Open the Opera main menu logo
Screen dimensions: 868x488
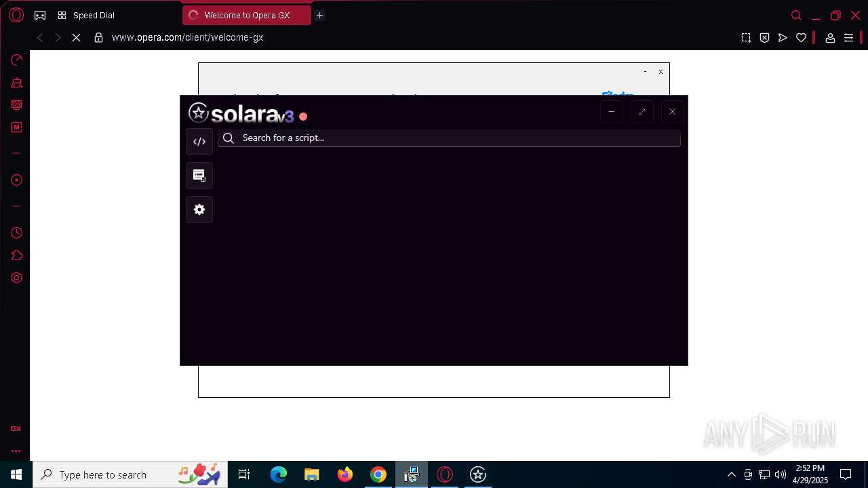[x=16, y=15]
